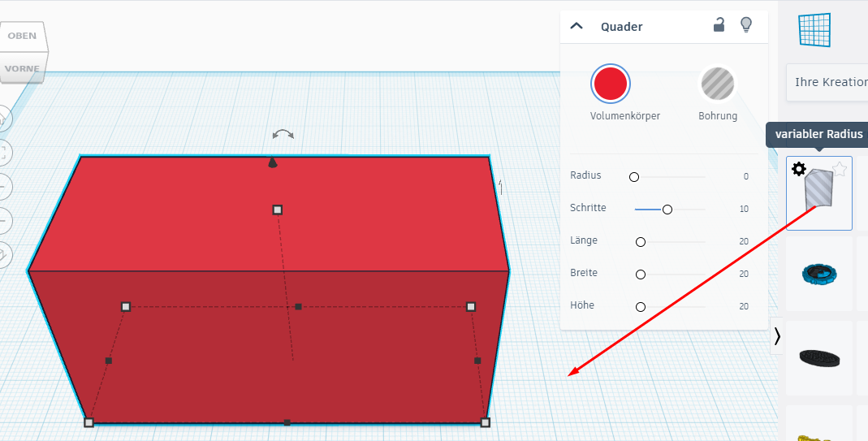Image resolution: width=868 pixels, height=441 pixels.
Task: Adjust the Schritte slider handle
Action: click(667, 210)
